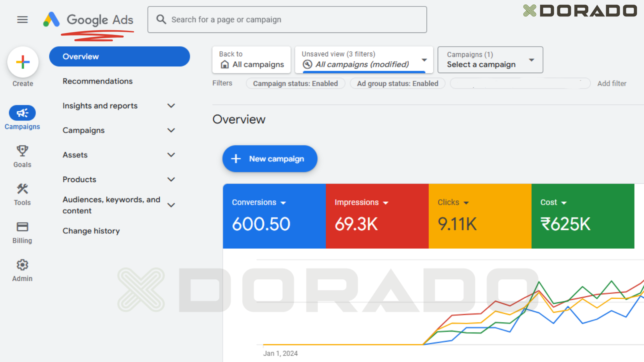Select the Create plus icon
This screenshot has width=644, height=362.
22,62
